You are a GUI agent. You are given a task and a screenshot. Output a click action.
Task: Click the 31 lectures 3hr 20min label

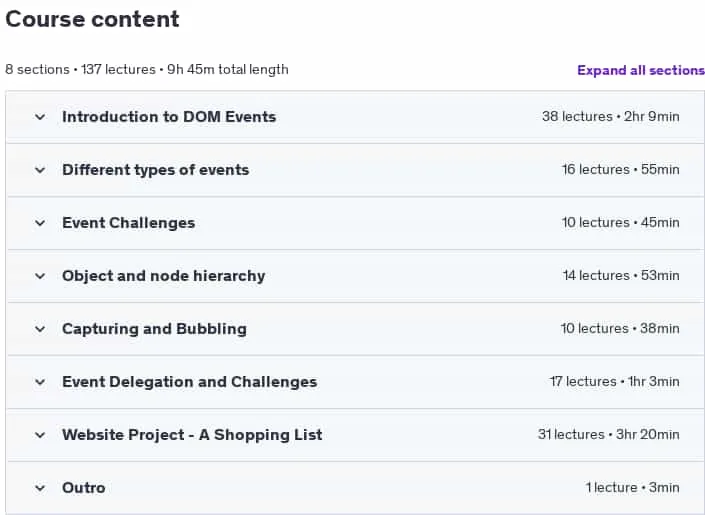tap(609, 434)
